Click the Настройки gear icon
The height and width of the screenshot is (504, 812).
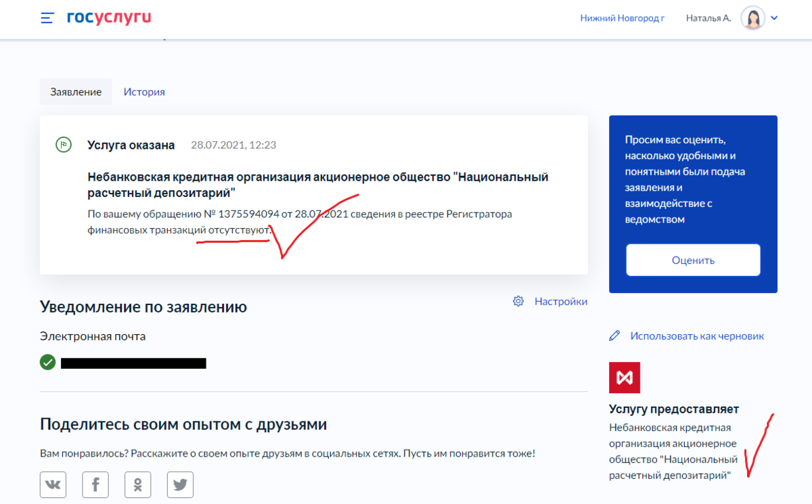tap(518, 301)
